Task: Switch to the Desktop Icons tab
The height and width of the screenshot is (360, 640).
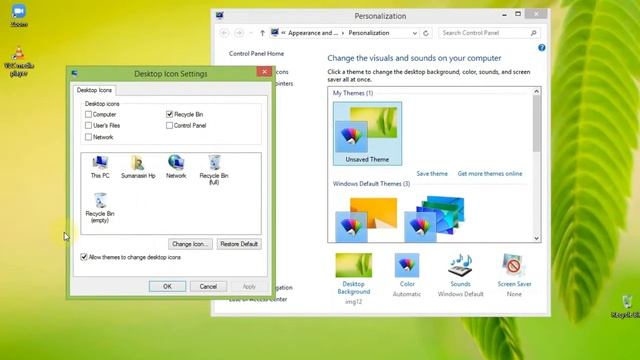Action: [x=94, y=90]
